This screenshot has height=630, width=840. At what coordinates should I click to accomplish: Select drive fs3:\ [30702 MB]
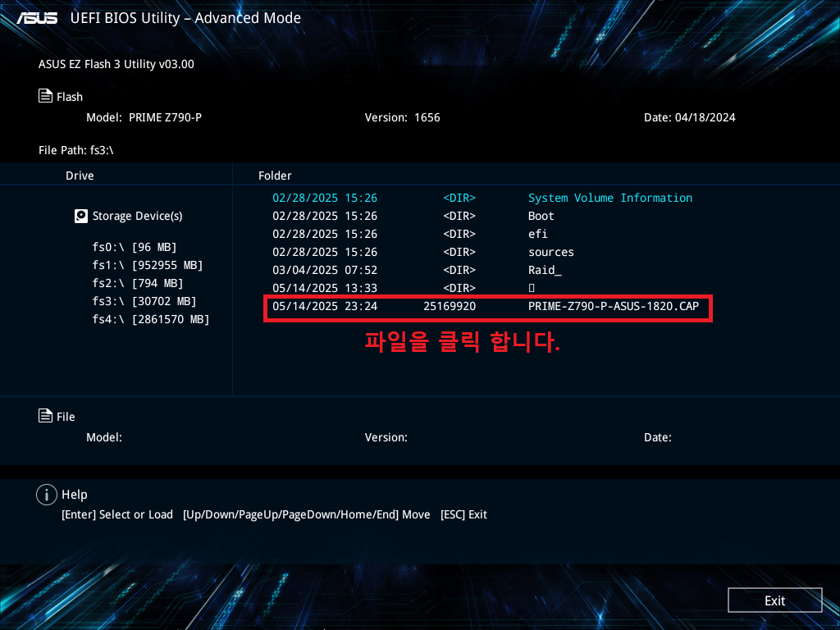[x=144, y=301]
